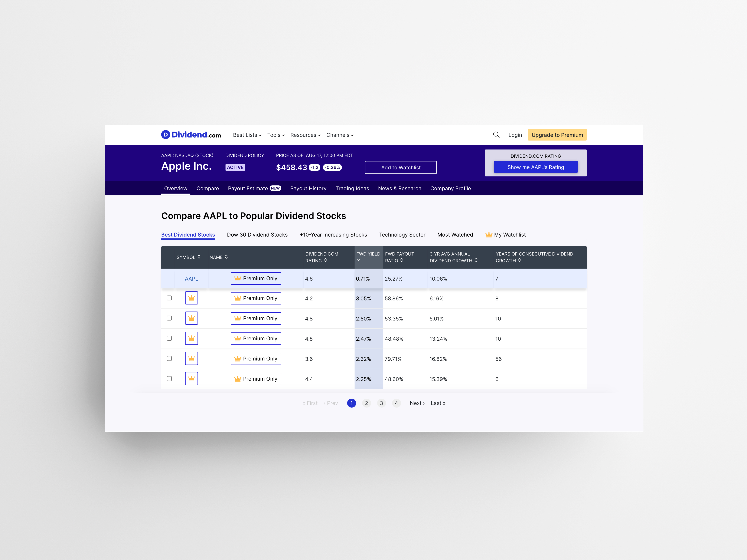Click the -1.2 price change badge
The height and width of the screenshot is (560, 747).
click(x=314, y=167)
